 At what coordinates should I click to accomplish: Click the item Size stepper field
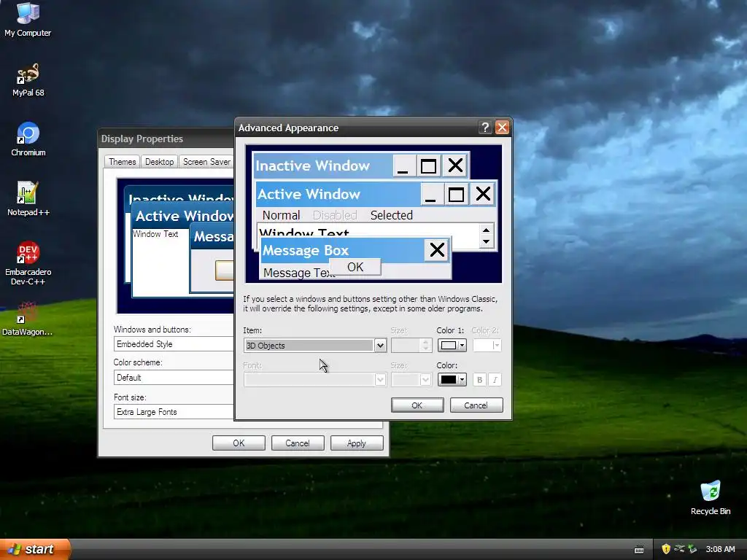click(x=411, y=345)
